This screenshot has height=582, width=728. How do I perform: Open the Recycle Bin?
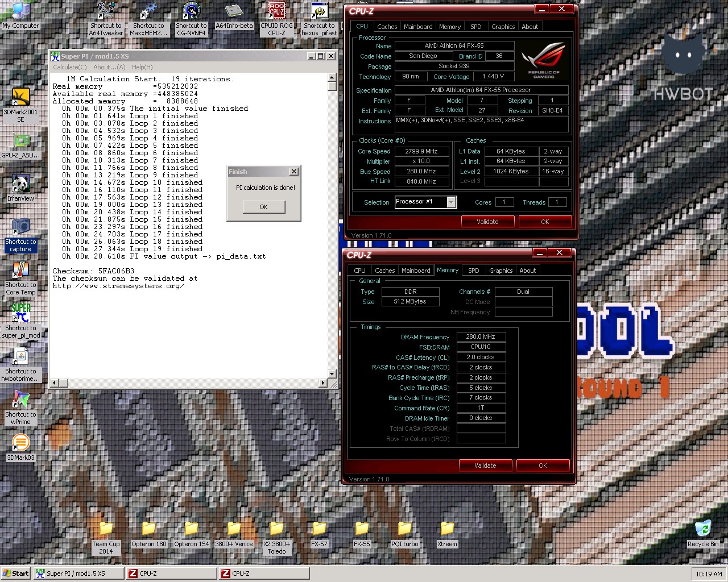(x=703, y=534)
